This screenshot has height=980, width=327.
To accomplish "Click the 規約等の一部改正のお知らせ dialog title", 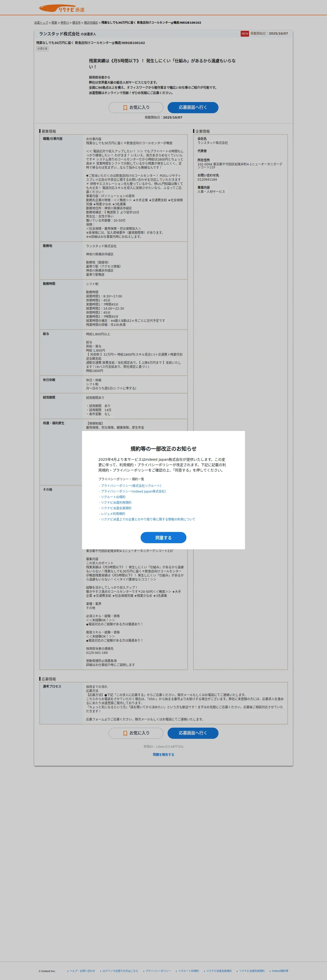I will [163, 449].
